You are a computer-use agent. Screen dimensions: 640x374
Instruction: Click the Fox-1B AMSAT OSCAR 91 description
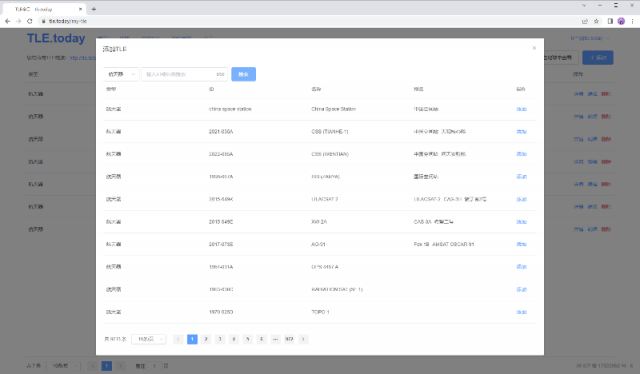444,244
